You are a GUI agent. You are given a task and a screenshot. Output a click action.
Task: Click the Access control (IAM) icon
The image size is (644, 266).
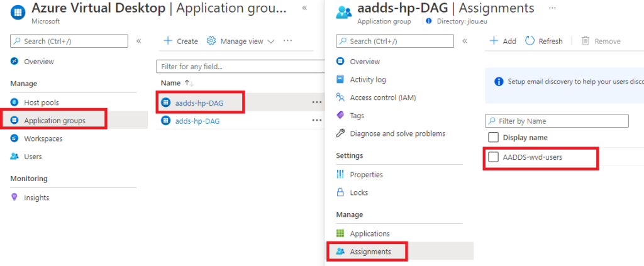pos(340,97)
